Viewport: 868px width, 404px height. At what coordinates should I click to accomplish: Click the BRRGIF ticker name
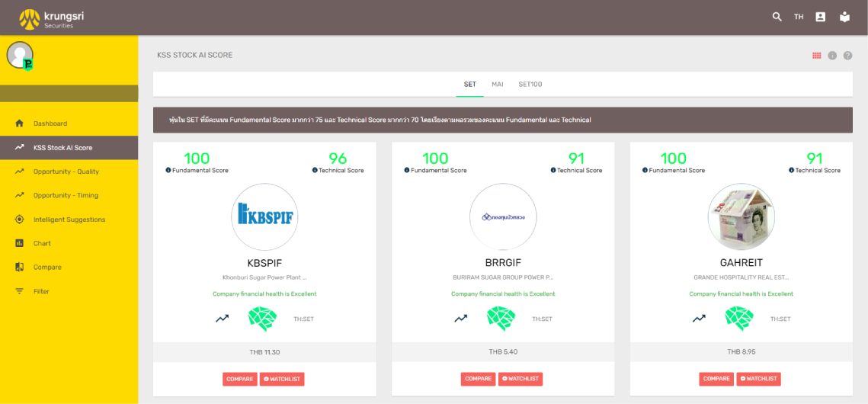[503, 264]
